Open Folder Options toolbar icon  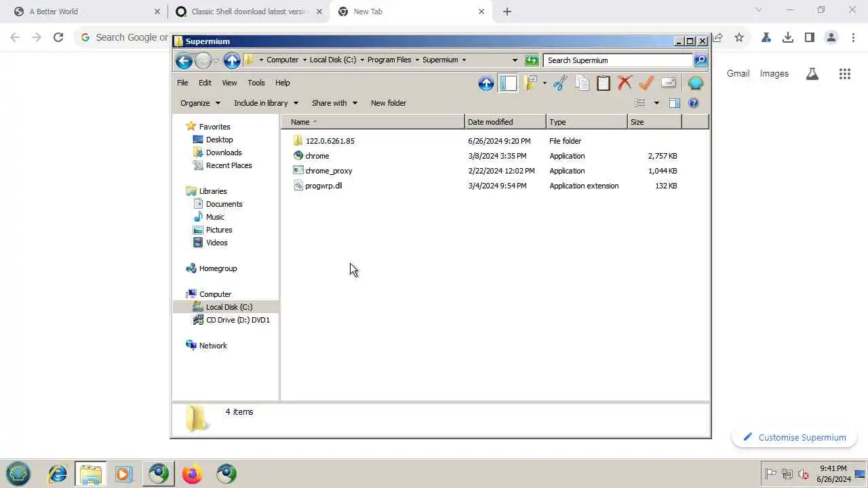click(x=531, y=83)
